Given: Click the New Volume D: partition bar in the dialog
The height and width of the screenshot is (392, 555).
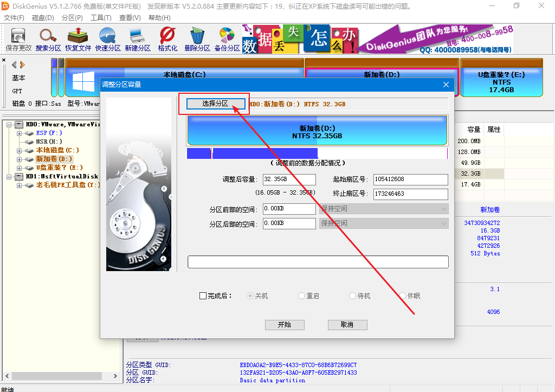Looking at the screenshot, I should click(x=317, y=130).
